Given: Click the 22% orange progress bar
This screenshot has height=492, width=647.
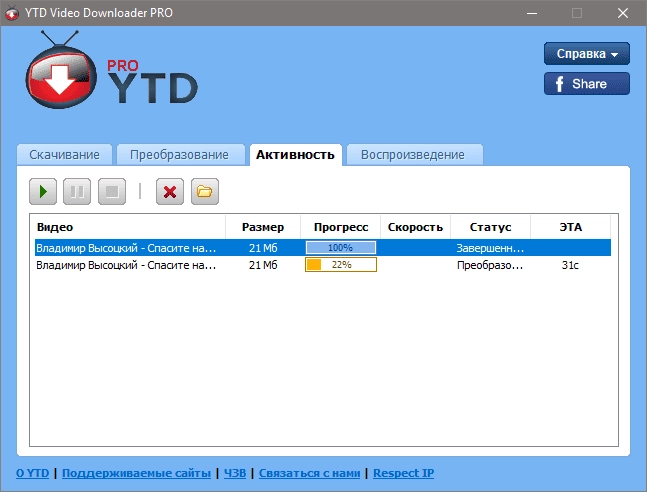Looking at the screenshot, I should pyautogui.click(x=341, y=265).
